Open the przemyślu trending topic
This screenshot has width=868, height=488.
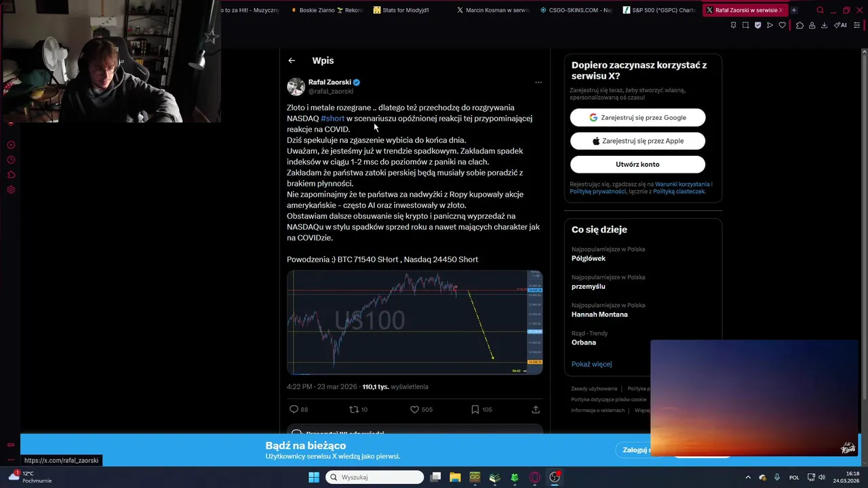point(588,287)
